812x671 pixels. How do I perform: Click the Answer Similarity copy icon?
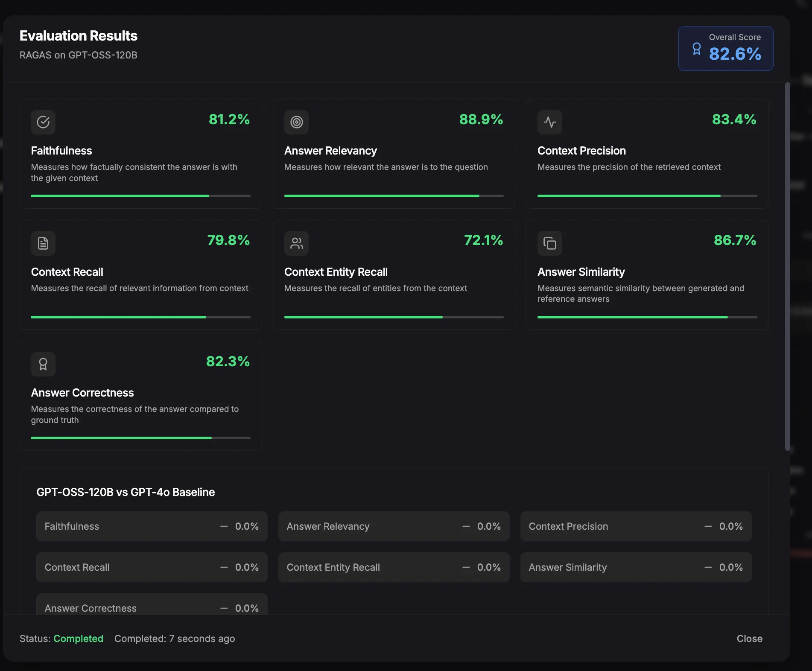(x=549, y=243)
